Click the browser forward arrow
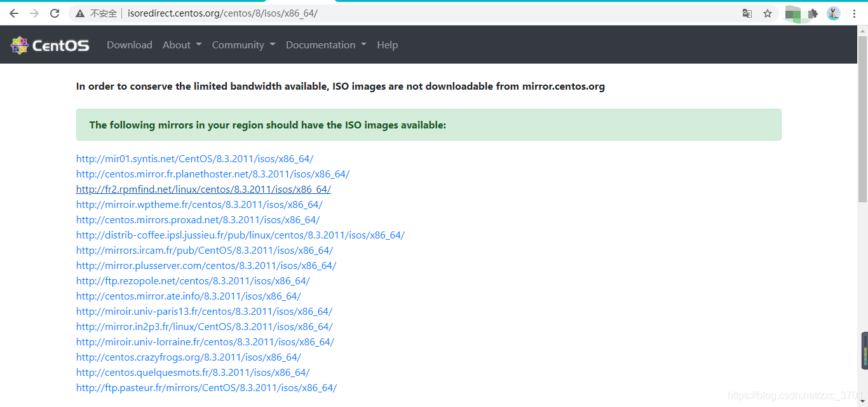The width and height of the screenshot is (868, 407). tap(34, 13)
